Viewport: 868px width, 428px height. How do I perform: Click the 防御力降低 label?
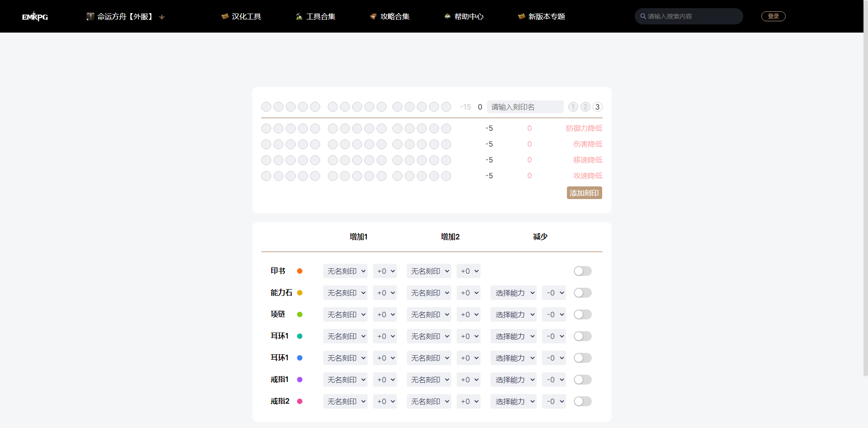click(584, 128)
